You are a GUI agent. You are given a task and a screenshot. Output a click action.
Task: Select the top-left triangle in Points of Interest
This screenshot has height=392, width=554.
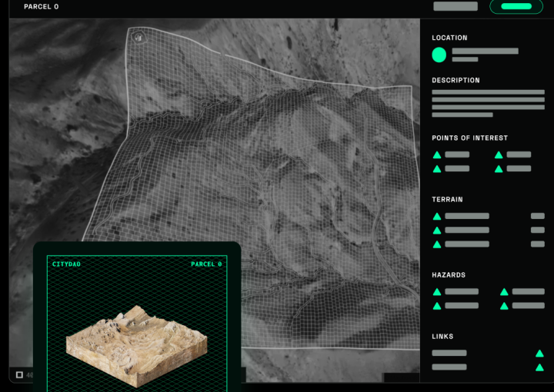click(437, 155)
